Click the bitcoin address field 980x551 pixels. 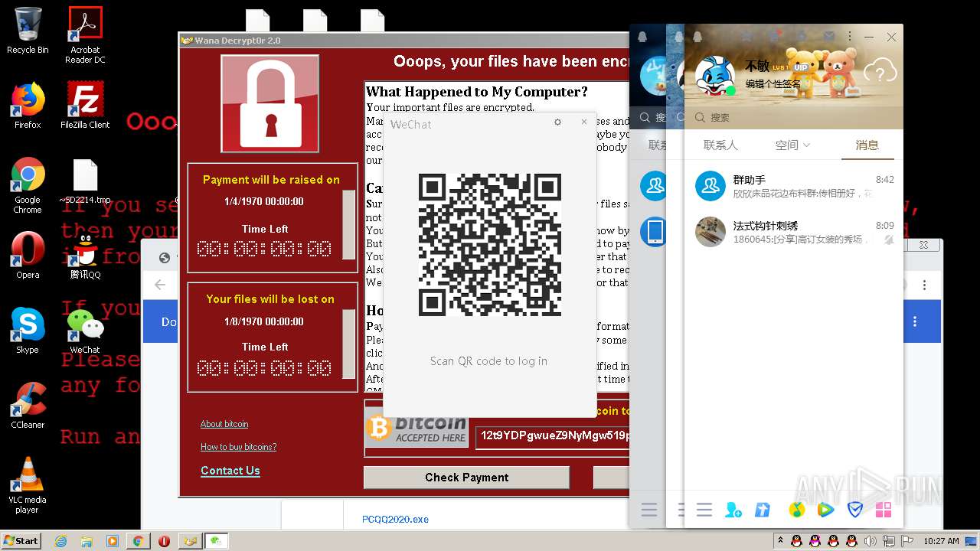pyautogui.click(x=553, y=436)
